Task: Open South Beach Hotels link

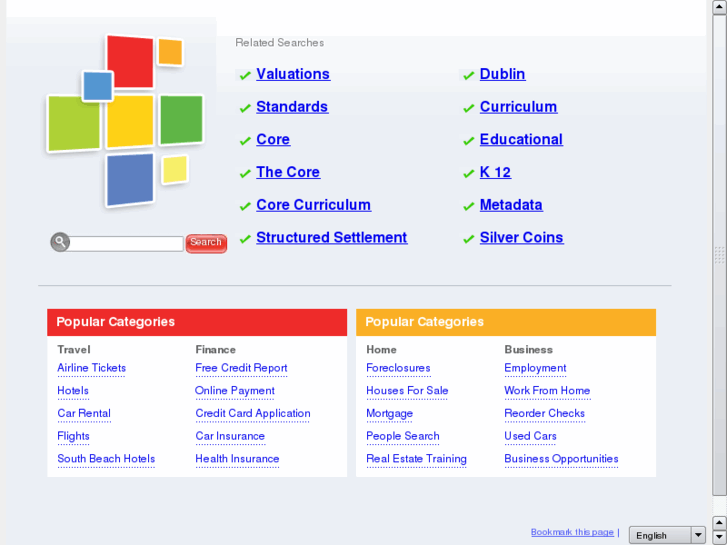Action: pos(106,459)
